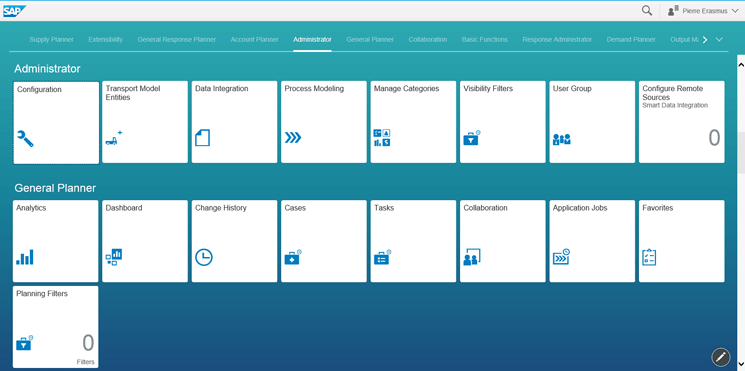Click the Transport Model Entities tile title
Image resolution: width=745 pixels, height=371 pixels.
coord(133,93)
